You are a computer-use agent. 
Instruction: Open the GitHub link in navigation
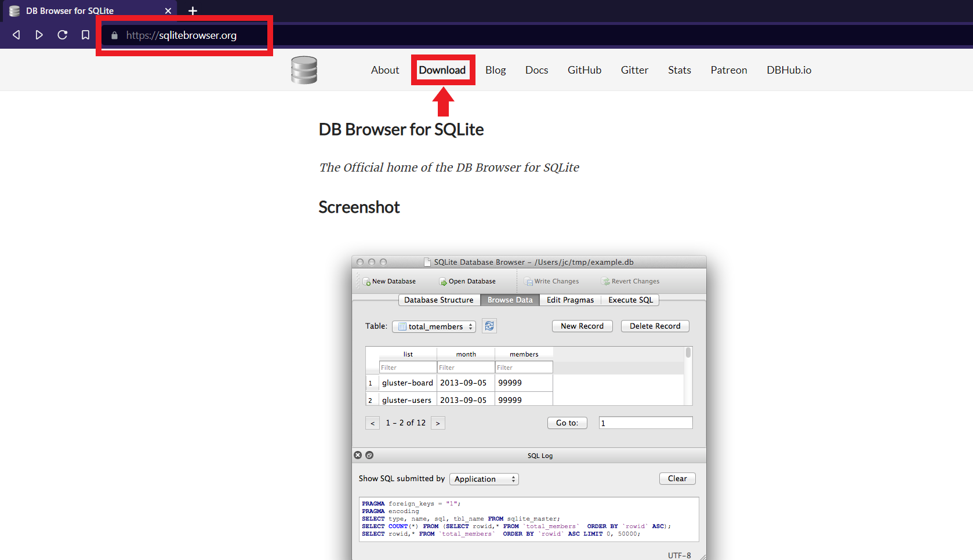584,70
